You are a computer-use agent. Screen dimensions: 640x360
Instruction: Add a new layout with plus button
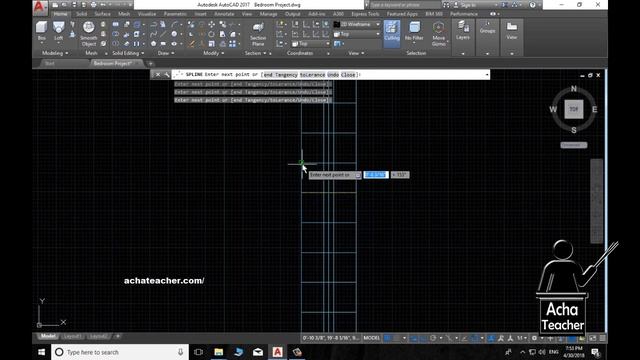118,336
